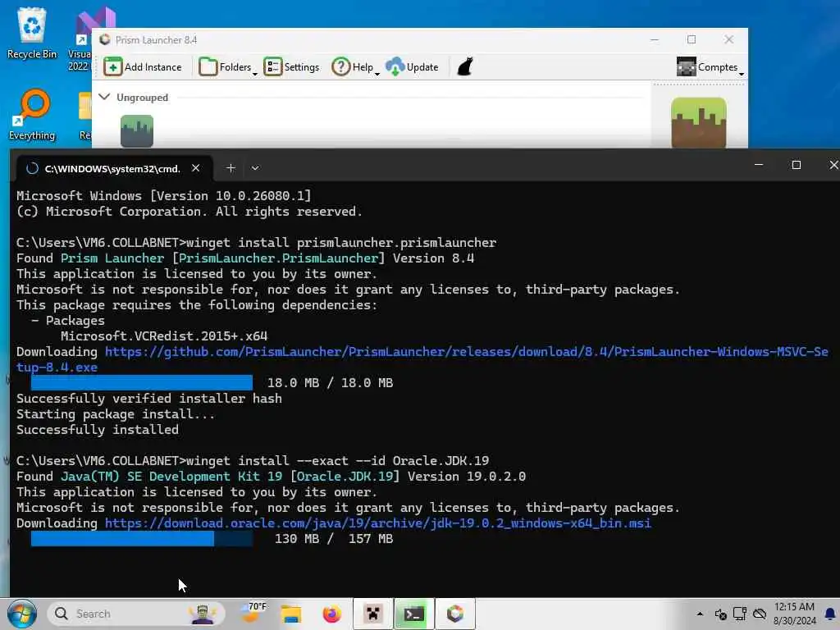Open the weather widget showing 70°F
This screenshot has height=630, width=840.
coord(253,614)
